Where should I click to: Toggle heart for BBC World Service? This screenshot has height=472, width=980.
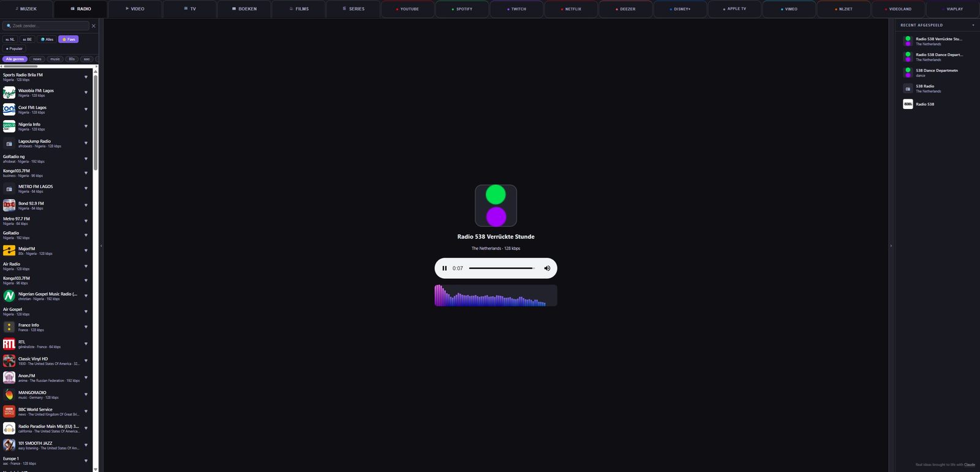click(x=86, y=411)
